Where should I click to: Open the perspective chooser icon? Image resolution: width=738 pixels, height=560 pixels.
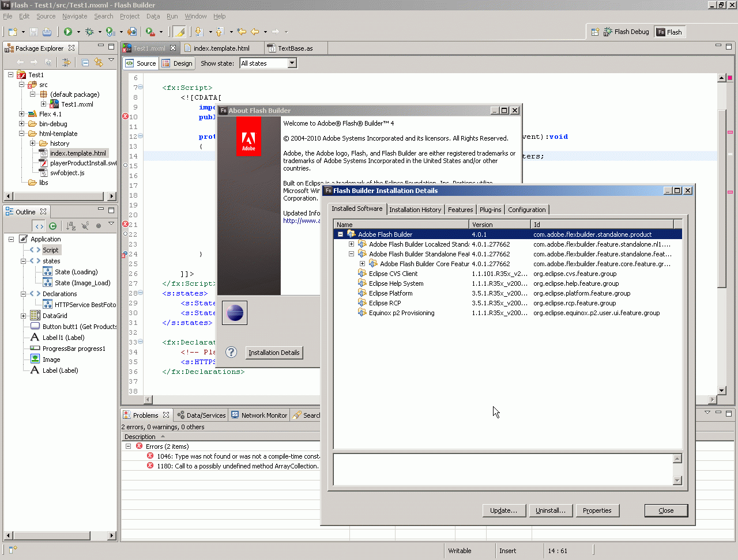tap(595, 32)
